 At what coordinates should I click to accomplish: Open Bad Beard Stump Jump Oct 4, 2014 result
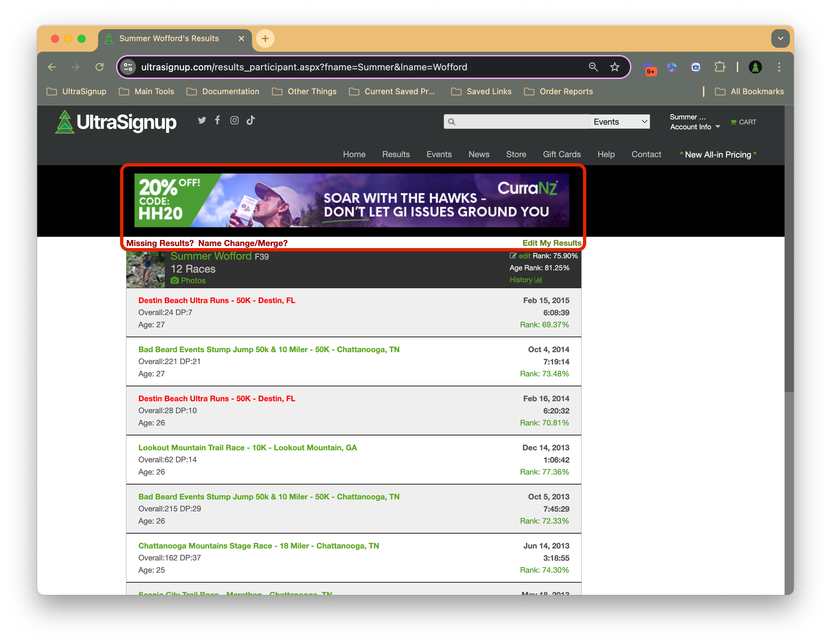(269, 350)
